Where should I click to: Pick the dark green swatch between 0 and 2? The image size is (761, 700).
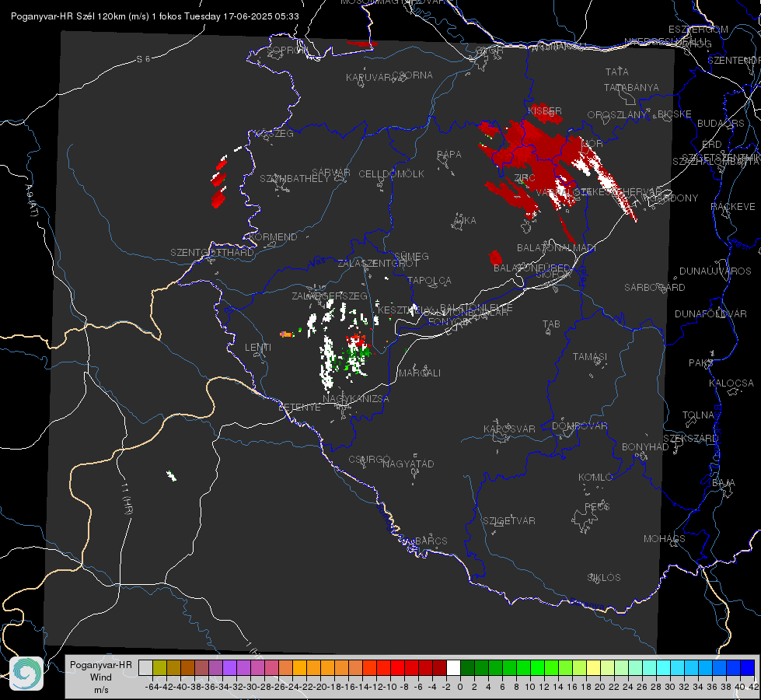pos(467,668)
